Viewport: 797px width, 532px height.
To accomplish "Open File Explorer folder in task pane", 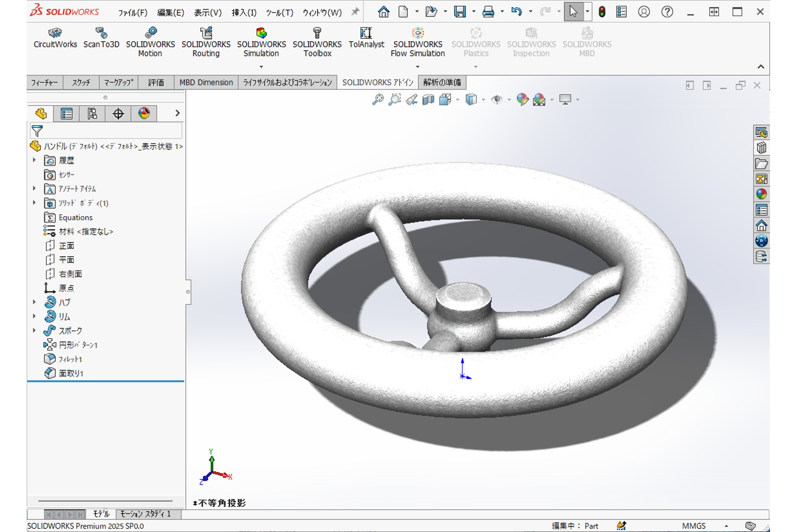I will tap(761, 163).
